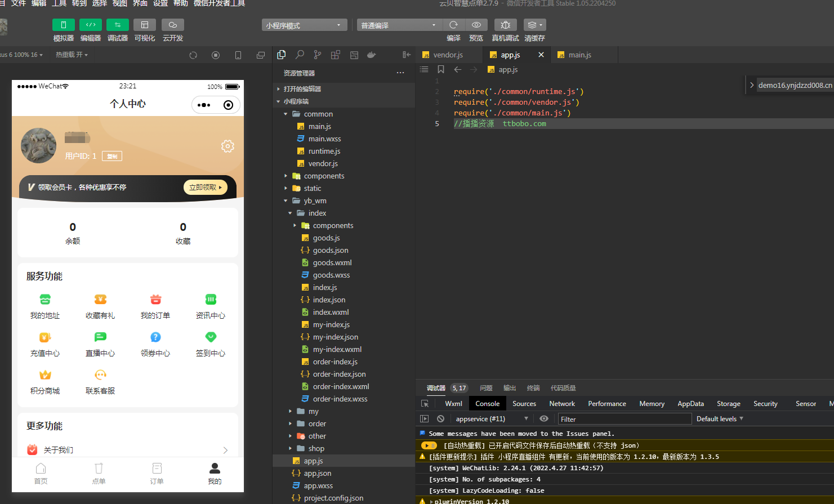Click the 真机调试 remote debug icon
Viewport: 834px width, 504px height.
click(506, 25)
